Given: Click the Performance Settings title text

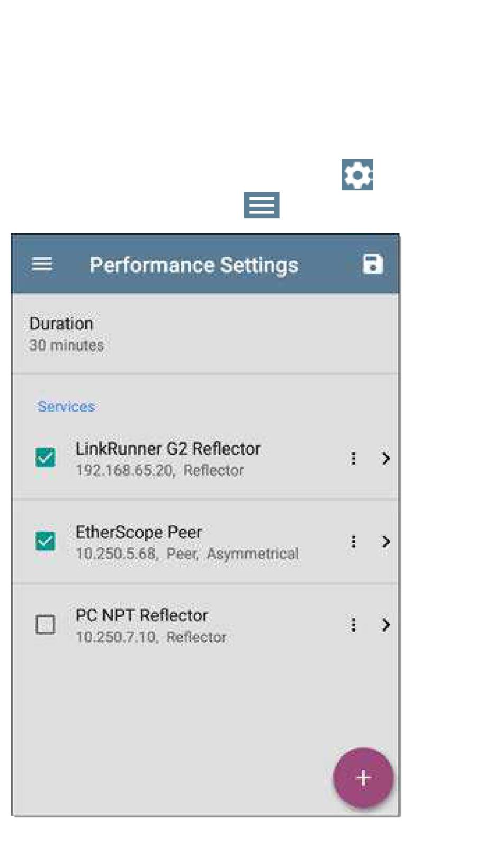Looking at the screenshot, I should pos(194,265).
